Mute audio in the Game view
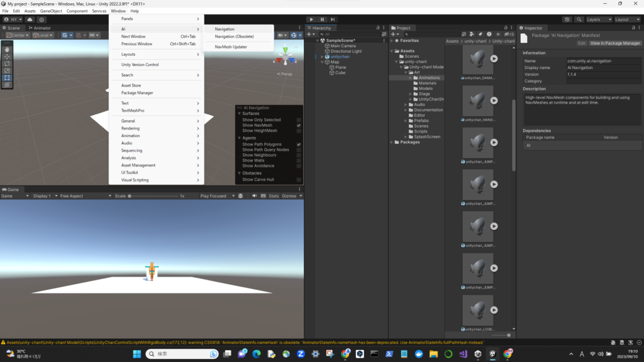This screenshot has height=362, width=644. coord(254,196)
